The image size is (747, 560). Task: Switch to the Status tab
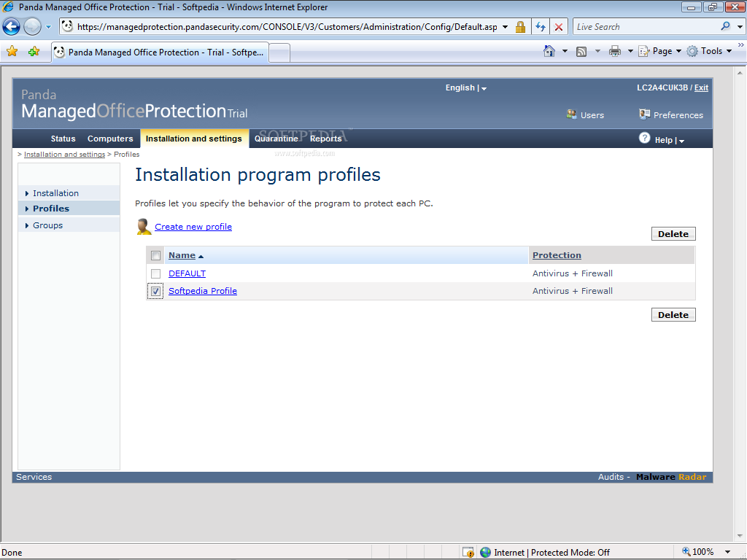(x=63, y=139)
